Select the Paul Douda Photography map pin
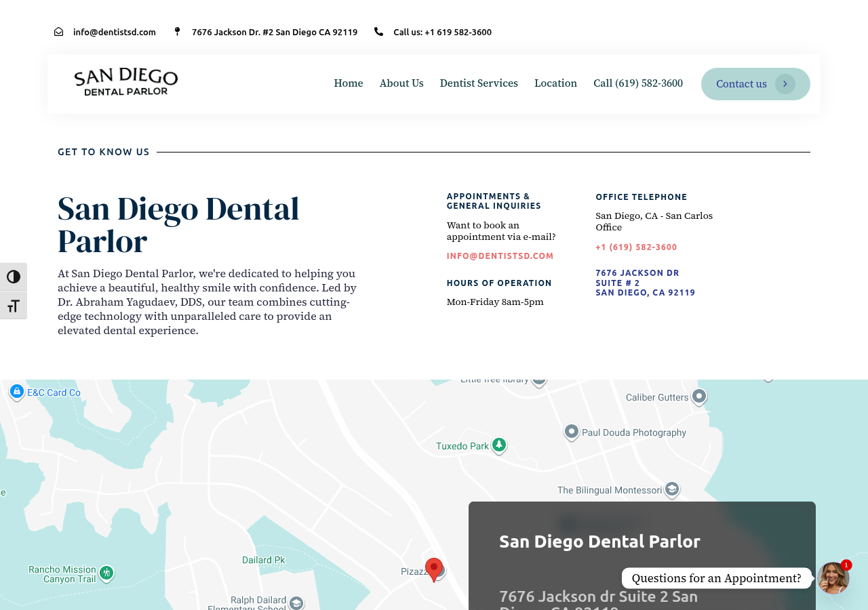 (572, 432)
